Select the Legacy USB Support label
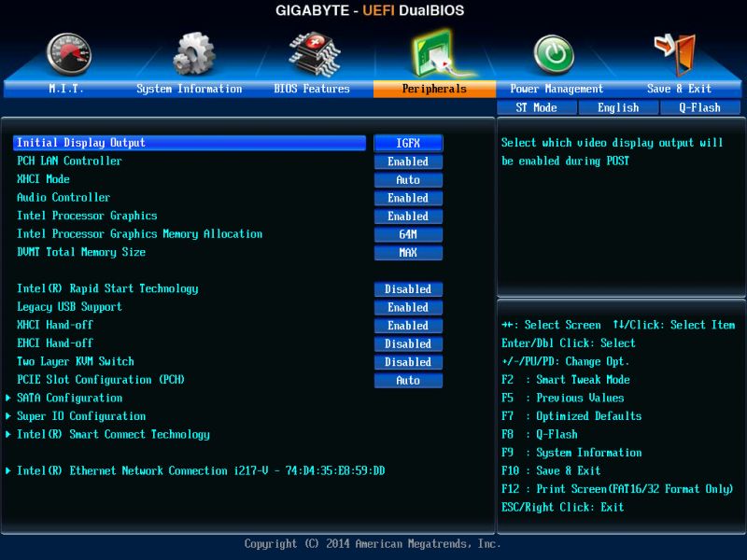Viewport: 747px width, 560px height. [x=69, y=307]
